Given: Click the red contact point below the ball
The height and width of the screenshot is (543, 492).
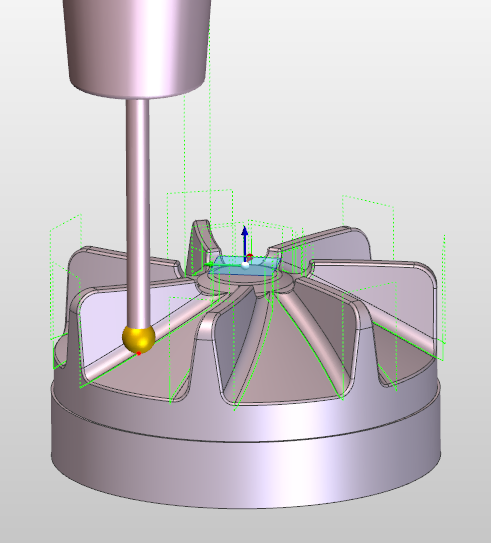Looking at the screenshot, I should [139, 354].
